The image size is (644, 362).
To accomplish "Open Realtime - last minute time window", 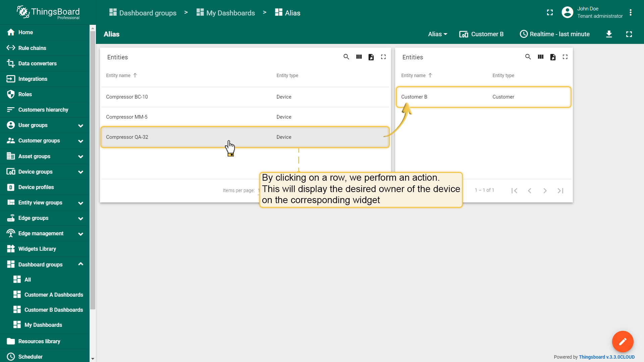I will pos(554,34).
